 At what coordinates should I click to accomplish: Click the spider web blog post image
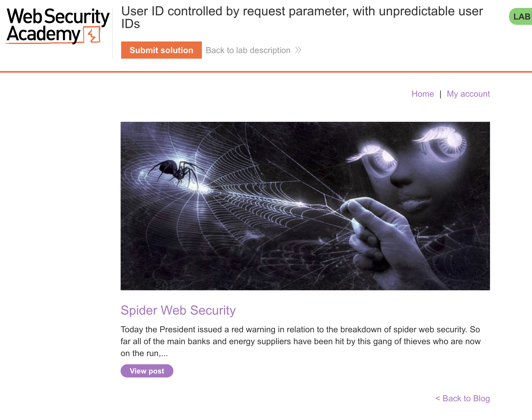(305, 206)
